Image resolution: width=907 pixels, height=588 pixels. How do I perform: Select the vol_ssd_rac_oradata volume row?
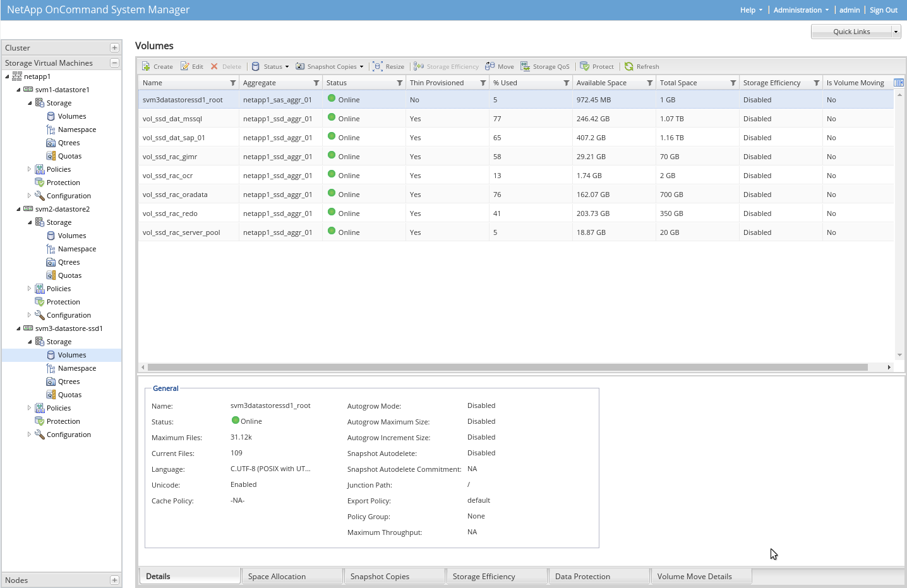(x=516, y=195)
